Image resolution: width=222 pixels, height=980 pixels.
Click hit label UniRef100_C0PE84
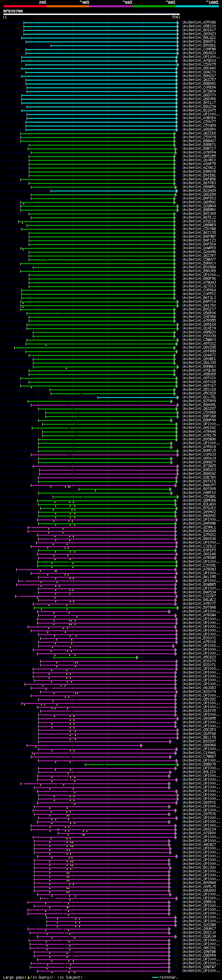[x=199, y=88]
